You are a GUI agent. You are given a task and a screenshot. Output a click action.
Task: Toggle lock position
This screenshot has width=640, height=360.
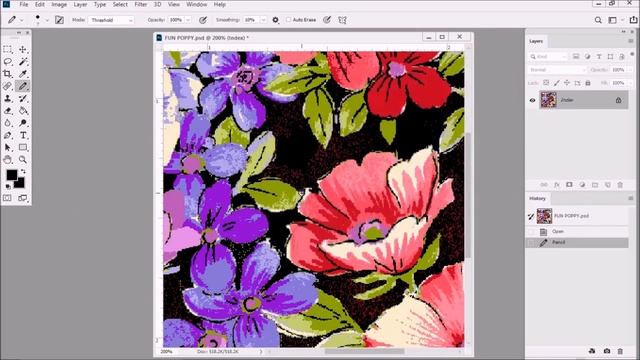(567, 83)
